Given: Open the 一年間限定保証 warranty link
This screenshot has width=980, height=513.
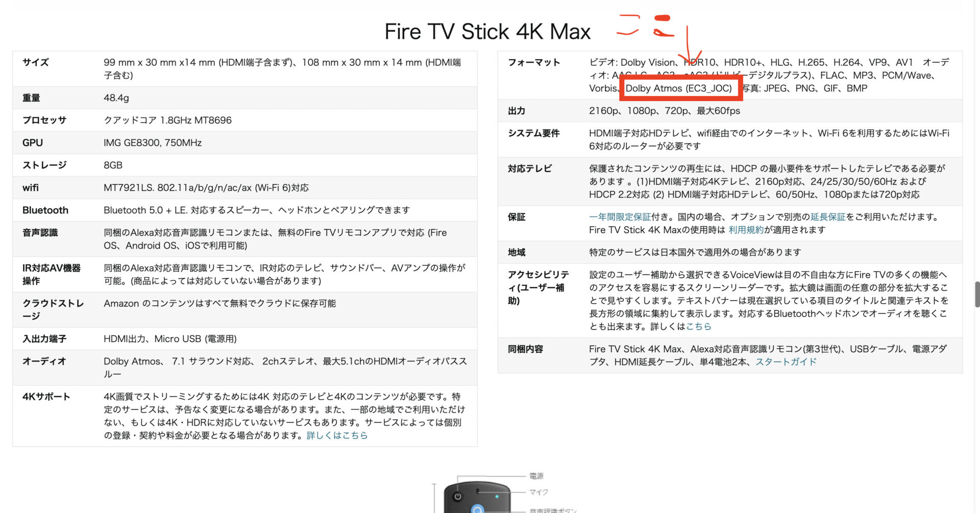Looking at the screenshot, I should tap(620, 217).
